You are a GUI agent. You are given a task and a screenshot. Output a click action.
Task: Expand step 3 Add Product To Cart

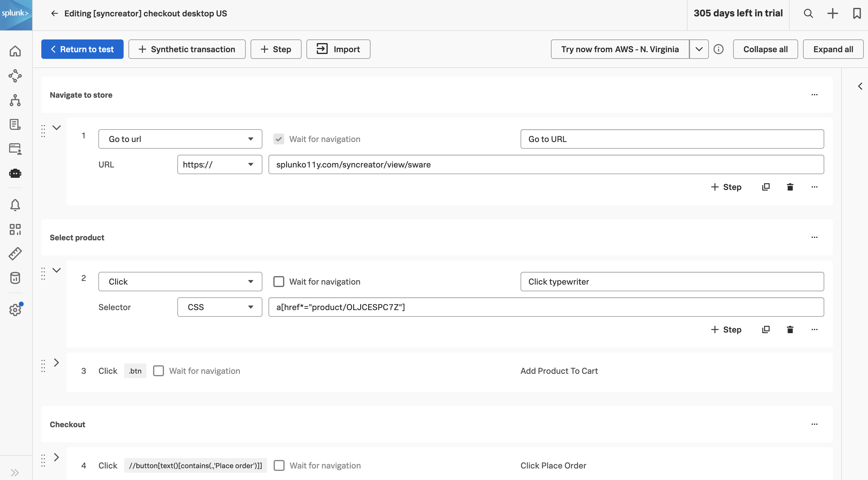tap(56, 363)
